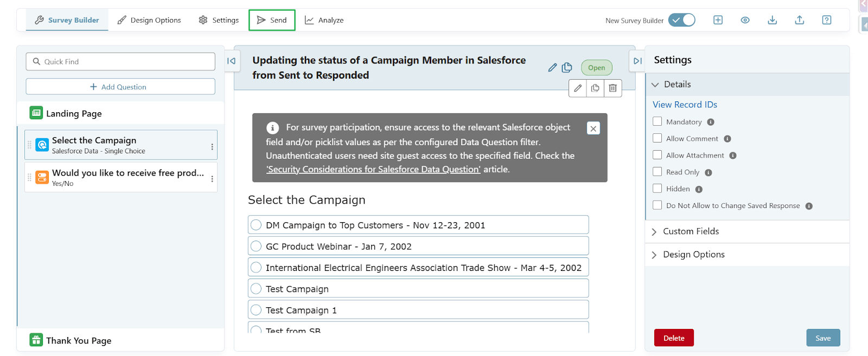This screenshot has width=868, height=356.
Task: Select DM Campaign to Top Customers option
Action: (x=418, y=225)
